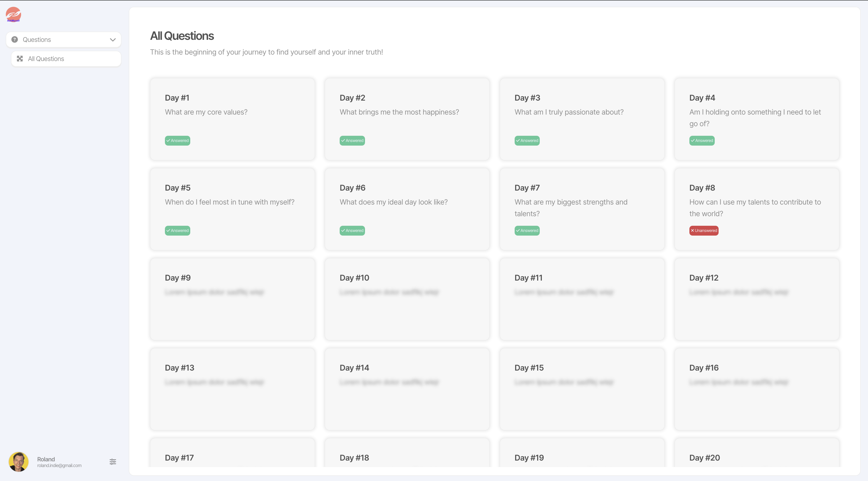Select the locked Day #13 card

pyautogui.click(x=232, y=389)
